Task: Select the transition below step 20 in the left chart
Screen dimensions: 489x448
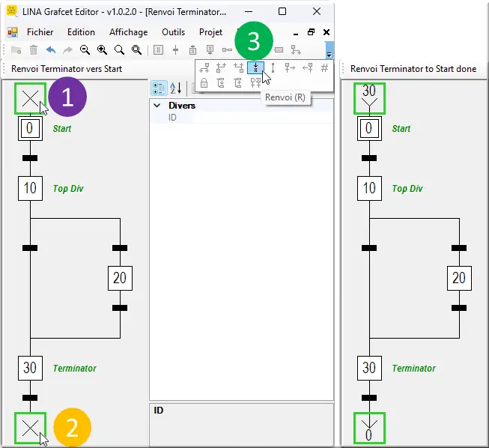Action: tap(120, 308)
